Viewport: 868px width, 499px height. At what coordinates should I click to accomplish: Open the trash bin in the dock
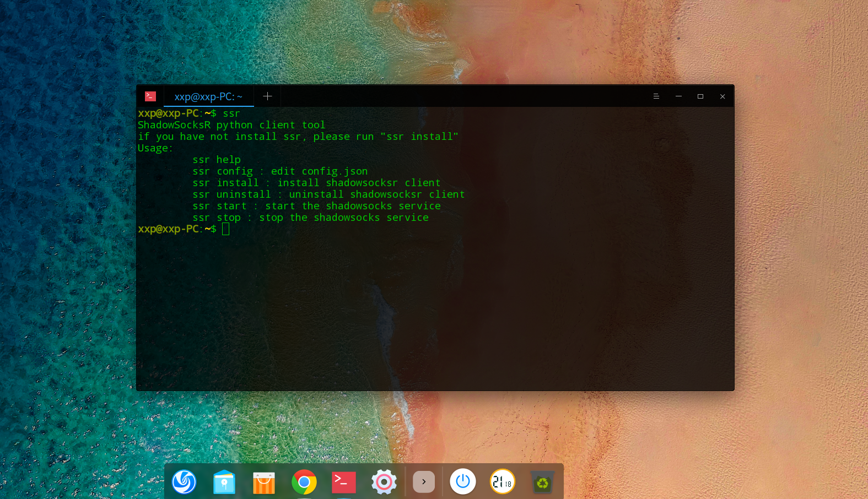542,483
